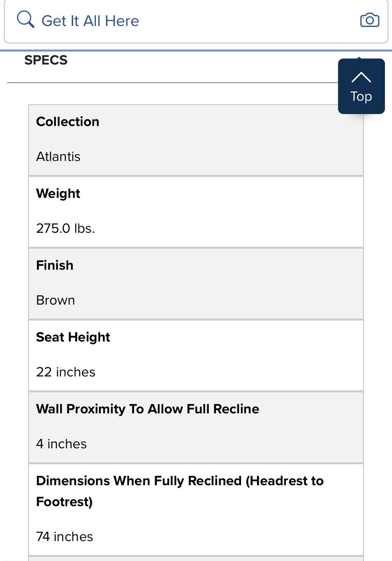Click the Wall Proximity To Allow Full Recline label
Viewport: 392px width, 561px height.
[x=148, y=409]
